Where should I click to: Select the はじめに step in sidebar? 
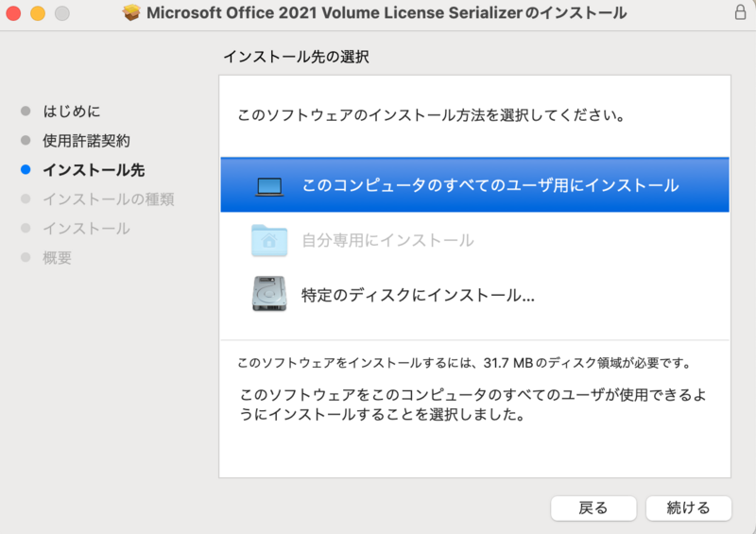pos(72,112)
